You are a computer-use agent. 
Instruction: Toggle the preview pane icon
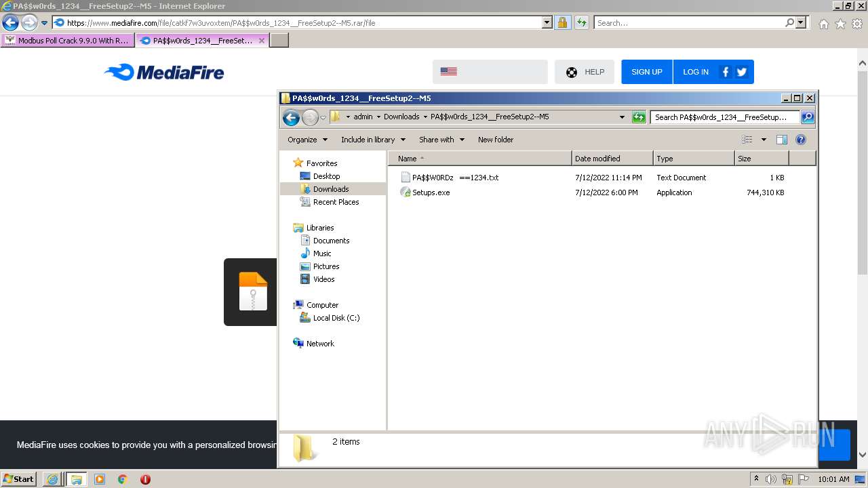(x=781, y=140)
